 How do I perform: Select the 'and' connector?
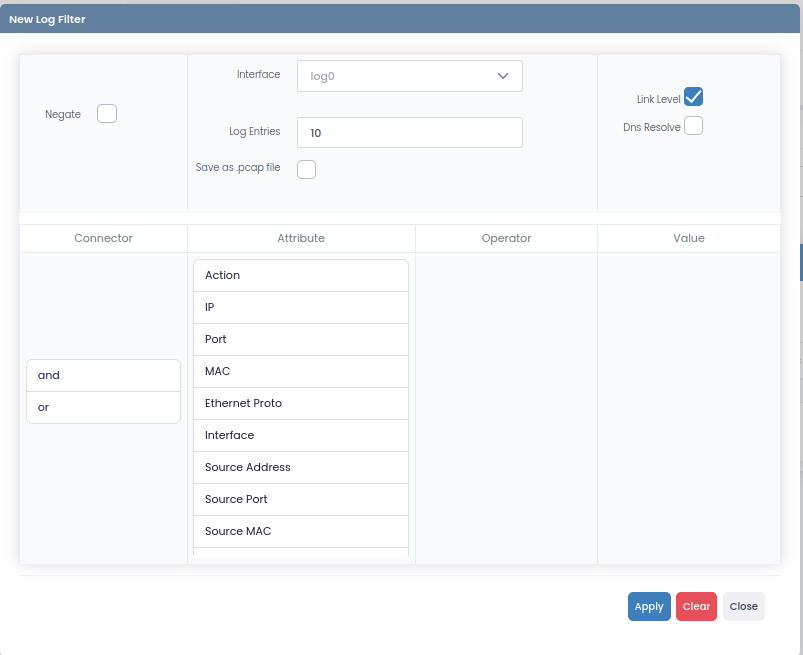click(x=103, y=376)
